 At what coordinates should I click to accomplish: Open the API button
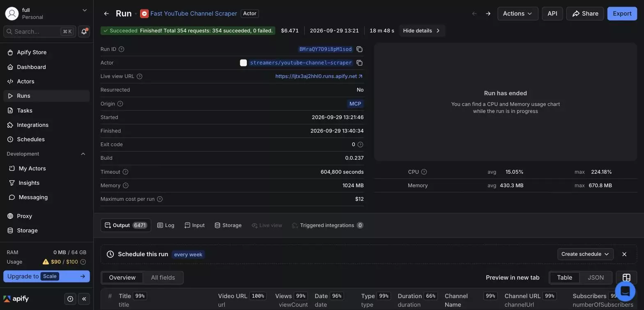point(552,14)
